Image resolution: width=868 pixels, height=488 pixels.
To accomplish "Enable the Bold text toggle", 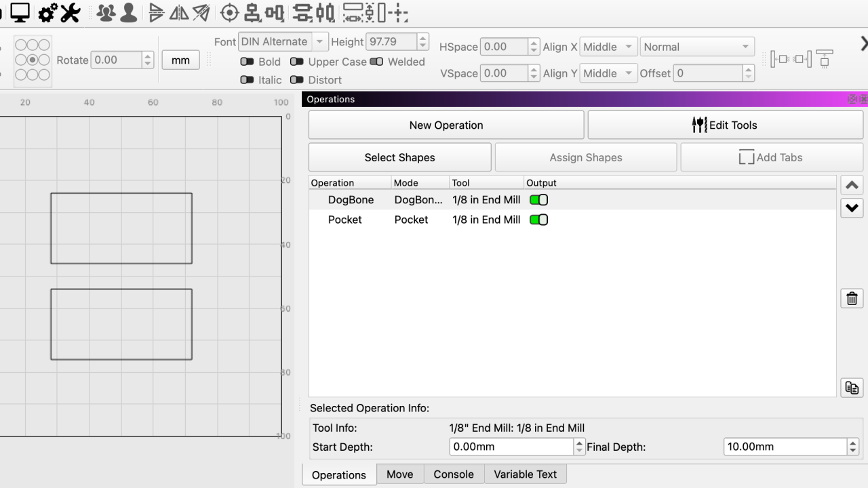I will coord(248,62).
